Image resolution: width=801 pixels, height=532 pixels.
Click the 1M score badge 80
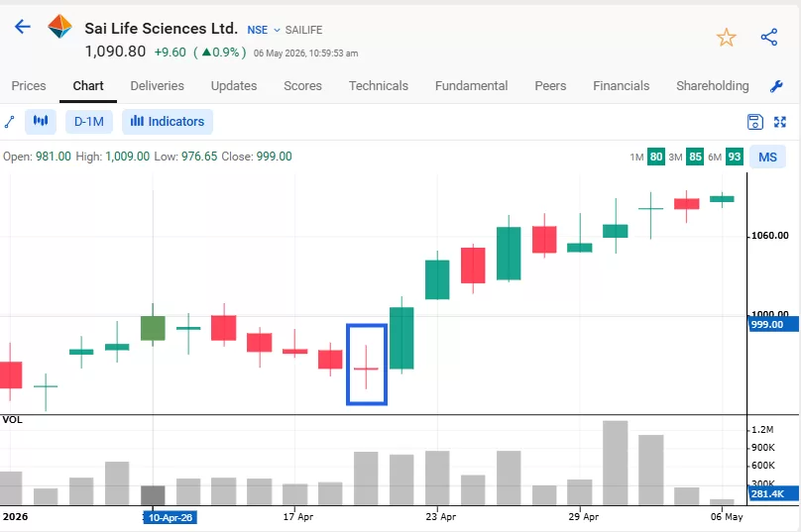[x=656, y=157]
